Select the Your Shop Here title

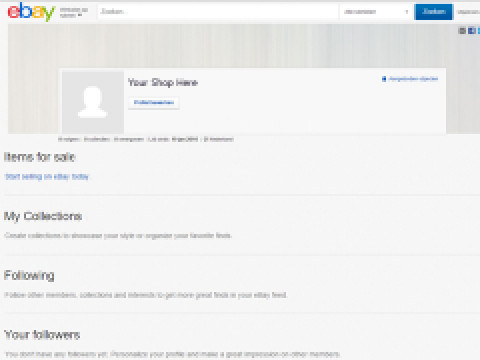pos(163,82)
